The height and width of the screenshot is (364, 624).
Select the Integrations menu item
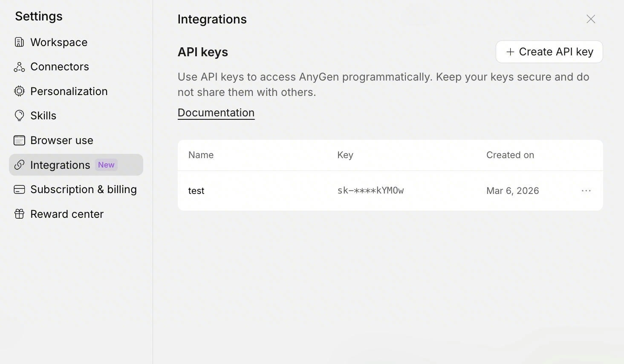pos(76,165)
